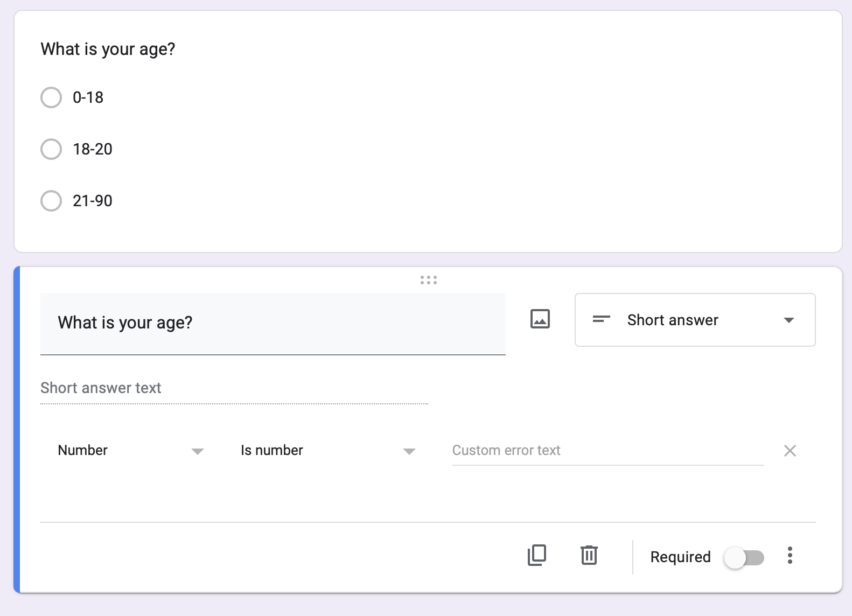Click the 0-18 option label text

[88, 97]
